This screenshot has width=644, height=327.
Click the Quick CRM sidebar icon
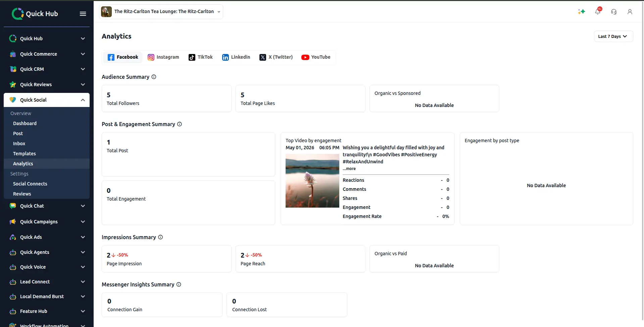(13, 69)
